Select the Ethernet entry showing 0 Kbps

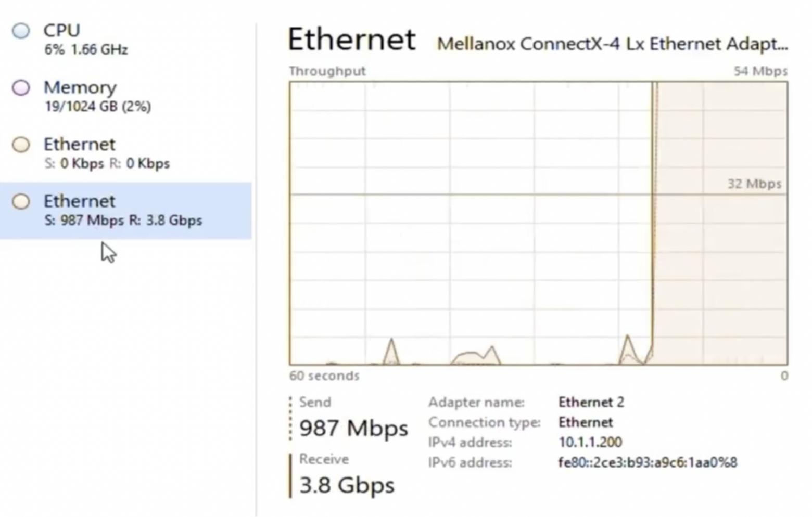tap(107, 153)
